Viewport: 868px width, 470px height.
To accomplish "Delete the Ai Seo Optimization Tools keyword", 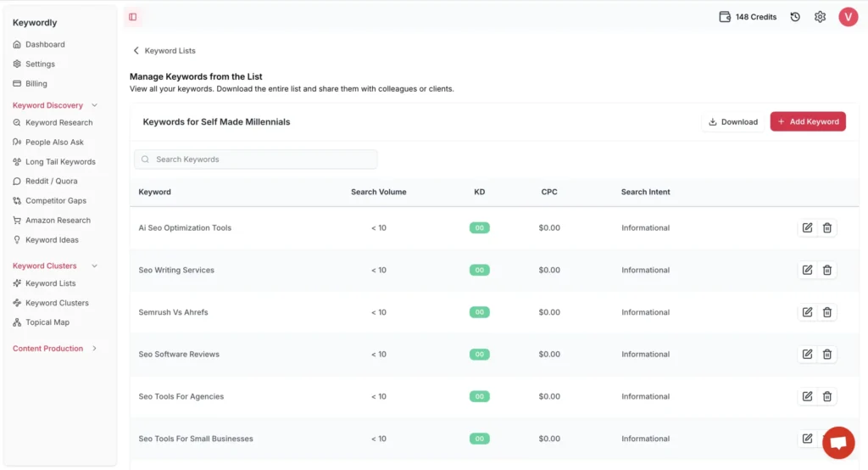I will coord(827,228).
